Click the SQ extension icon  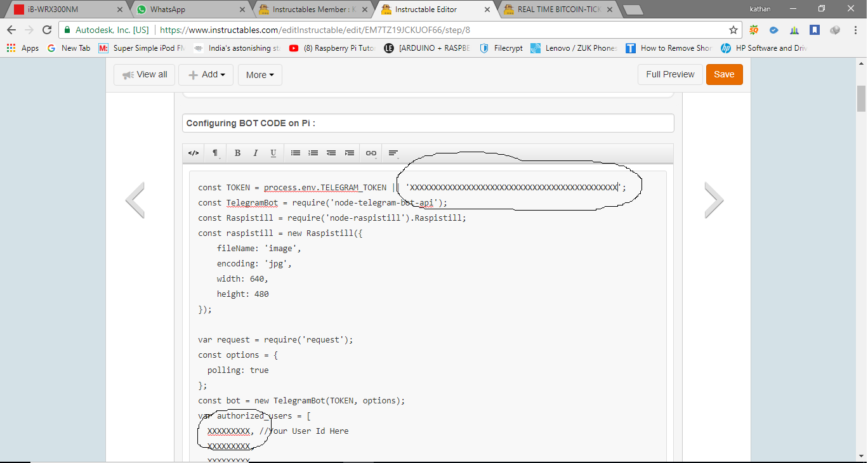pos(754,30)
